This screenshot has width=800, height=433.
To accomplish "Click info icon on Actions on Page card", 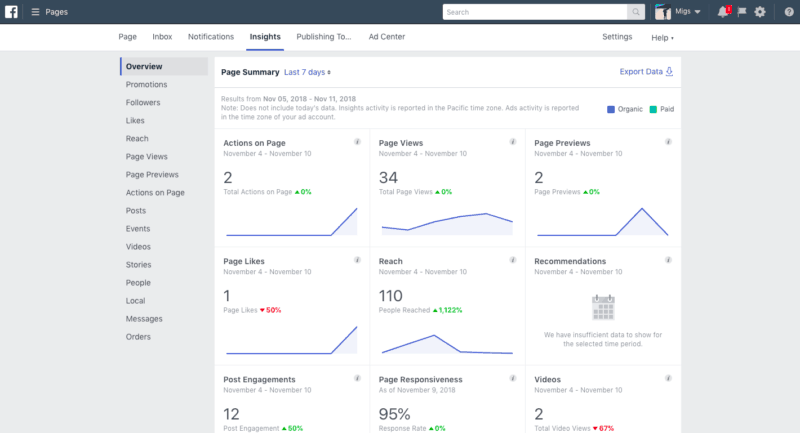I will pos(357,142).
